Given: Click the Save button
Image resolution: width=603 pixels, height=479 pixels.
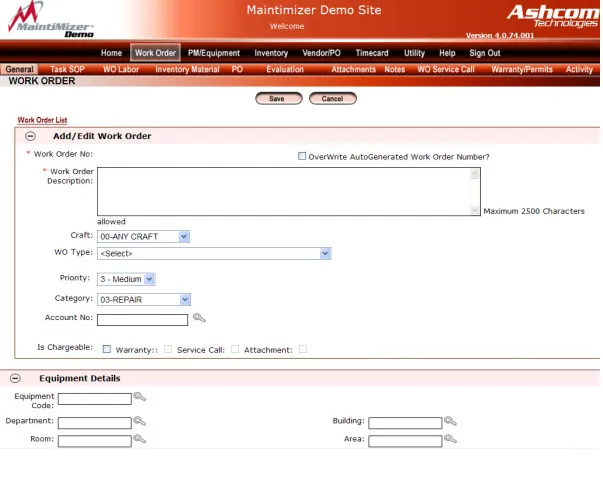Looking at the screenshot, I should point(279,98).
